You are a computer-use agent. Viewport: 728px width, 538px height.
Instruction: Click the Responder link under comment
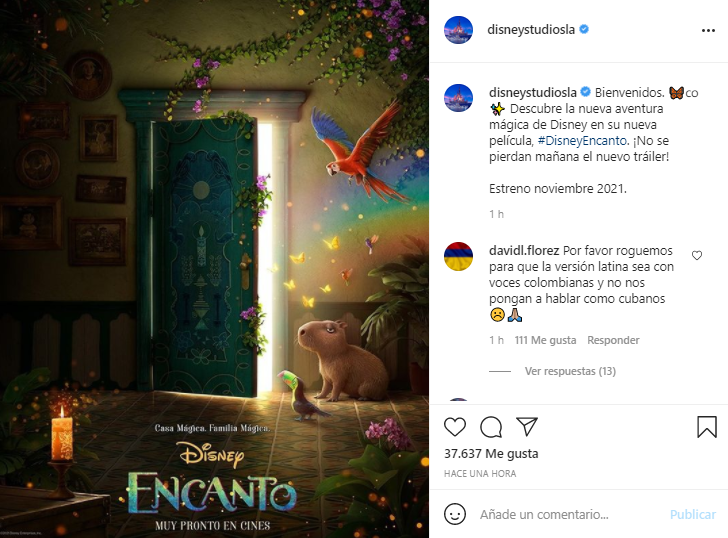(613, 340)
